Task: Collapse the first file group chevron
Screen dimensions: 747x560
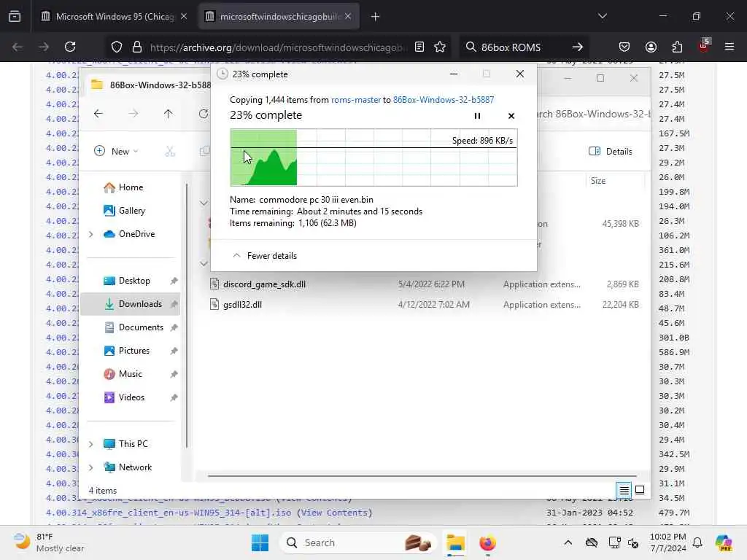Action: (204, 203)
